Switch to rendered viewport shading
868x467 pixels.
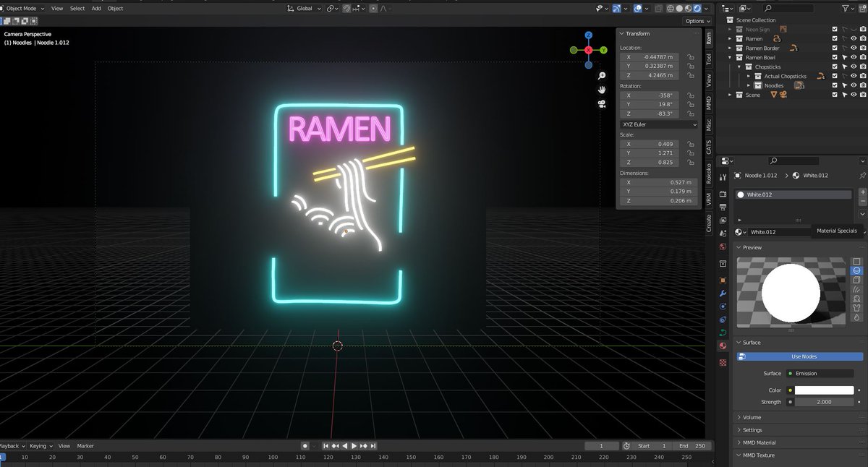point(697,9)
